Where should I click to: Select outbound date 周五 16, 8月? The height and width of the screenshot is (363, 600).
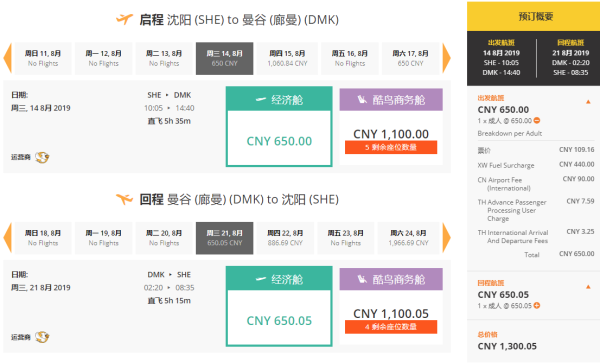point(349,58)
